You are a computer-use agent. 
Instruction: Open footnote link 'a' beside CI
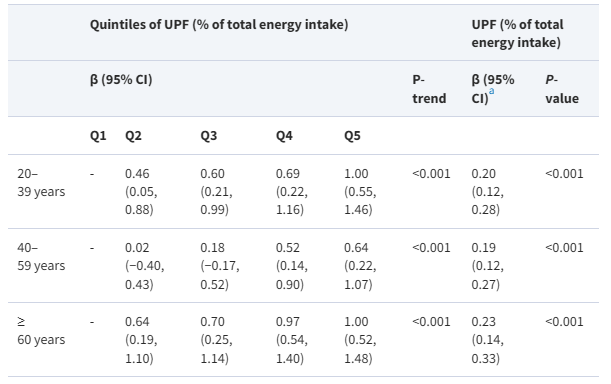[491, 91]
